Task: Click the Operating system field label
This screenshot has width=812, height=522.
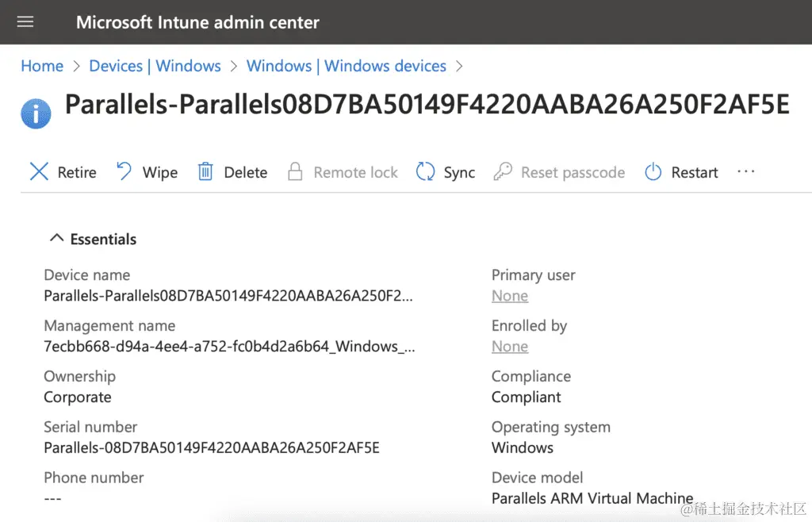Action: click(x=551, y=427)
